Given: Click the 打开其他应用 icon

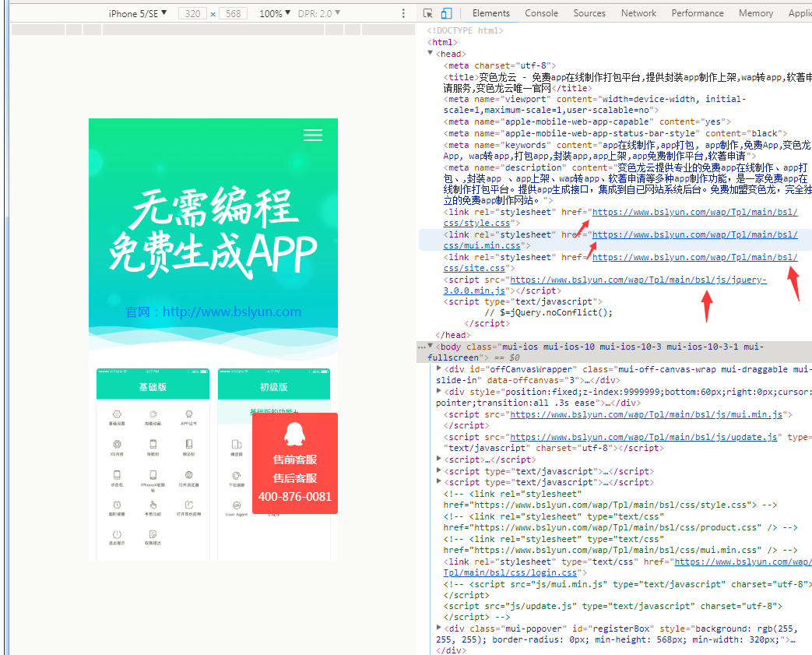Looking at the screenshot, I should pos(189,505).
